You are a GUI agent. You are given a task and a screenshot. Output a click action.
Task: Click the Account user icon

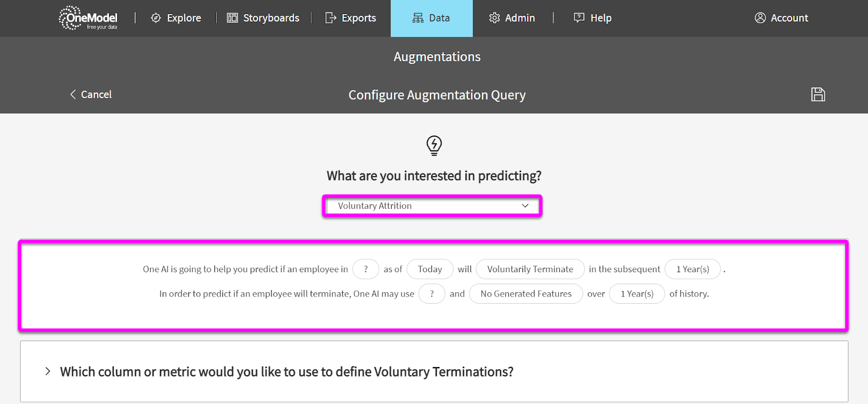[x=760, y=18]
